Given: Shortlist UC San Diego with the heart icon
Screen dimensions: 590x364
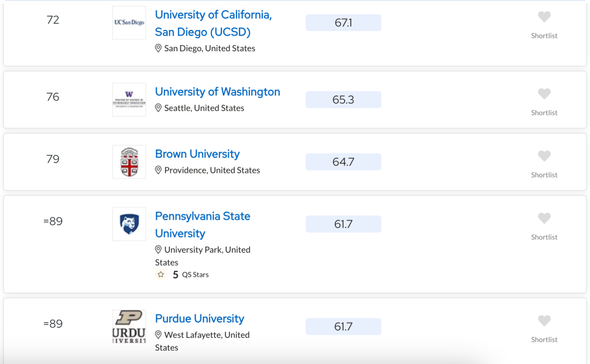Looking at the screenshot, I should 544,17.
